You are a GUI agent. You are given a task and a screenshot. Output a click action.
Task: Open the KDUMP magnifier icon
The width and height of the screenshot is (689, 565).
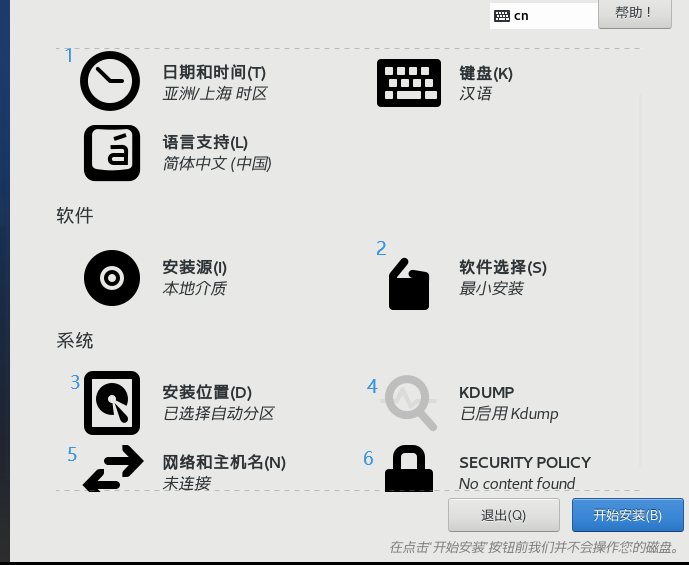[x=410, y=402]
